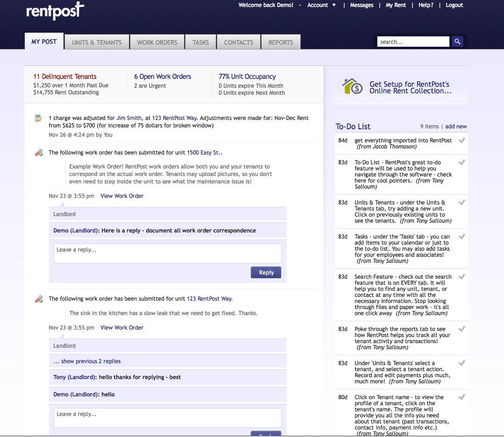
Task: Switch to the Units & Tenants tab
Action: point(97,42)
